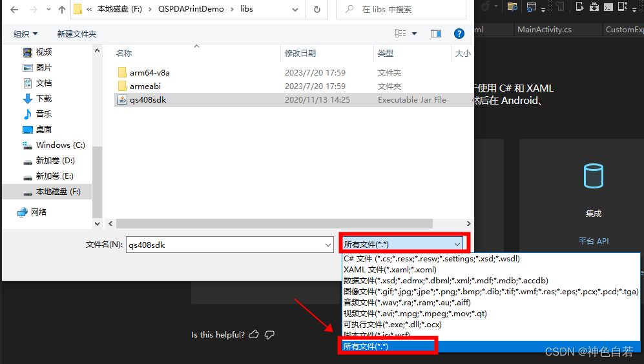Screen dimensions: 644x364
Task: Sort files by 名称 column
Action: click(124, 54)
